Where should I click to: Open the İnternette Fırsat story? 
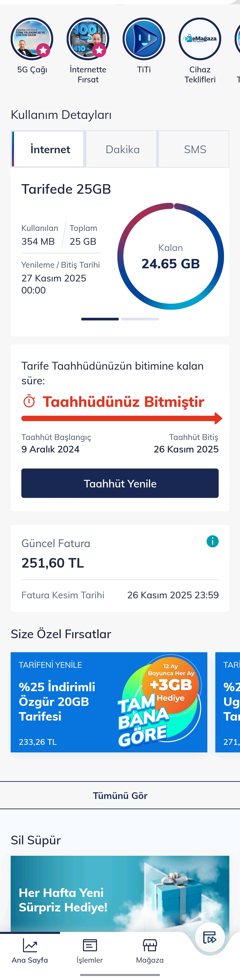(88, 39)
